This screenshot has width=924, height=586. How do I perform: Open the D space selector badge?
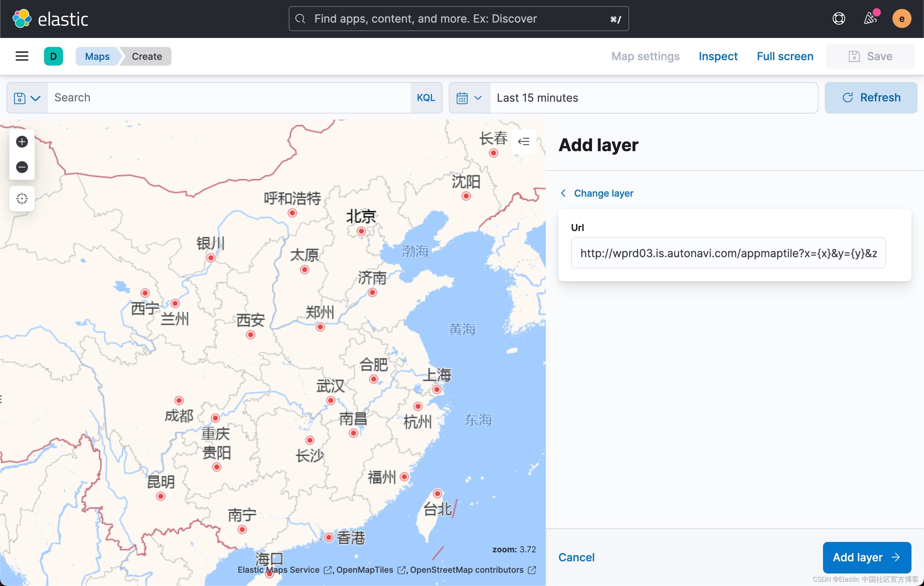pos(53,56)
